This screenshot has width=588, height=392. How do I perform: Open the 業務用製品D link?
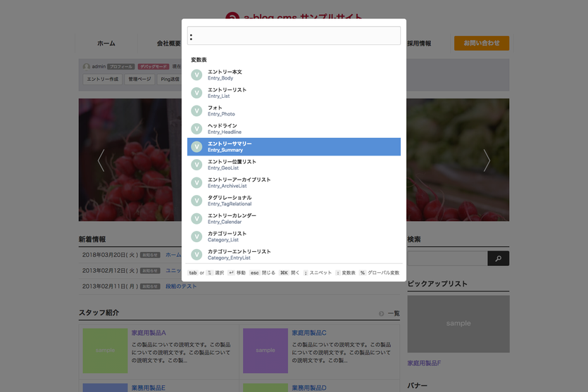pyautogui.click(x=309, y=388)
